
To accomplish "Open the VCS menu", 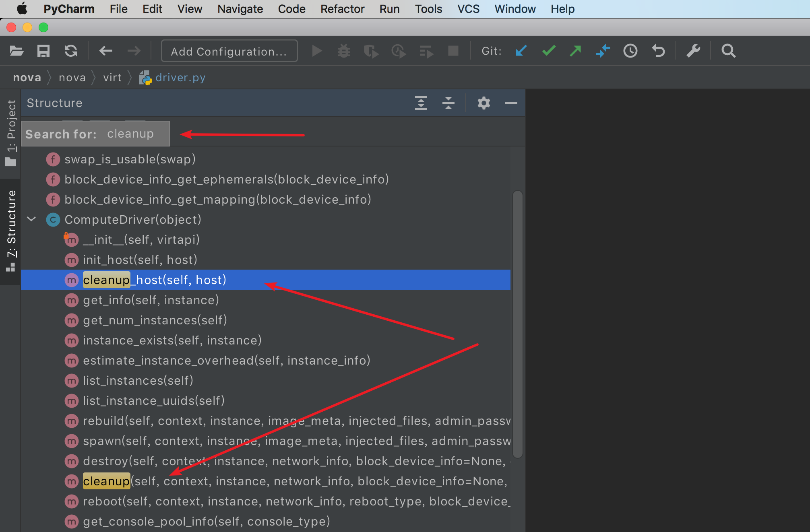I will pos(468,9).
